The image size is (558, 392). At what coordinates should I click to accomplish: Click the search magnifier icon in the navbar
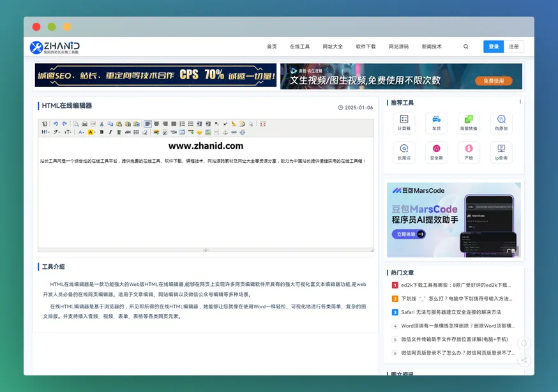465,47
